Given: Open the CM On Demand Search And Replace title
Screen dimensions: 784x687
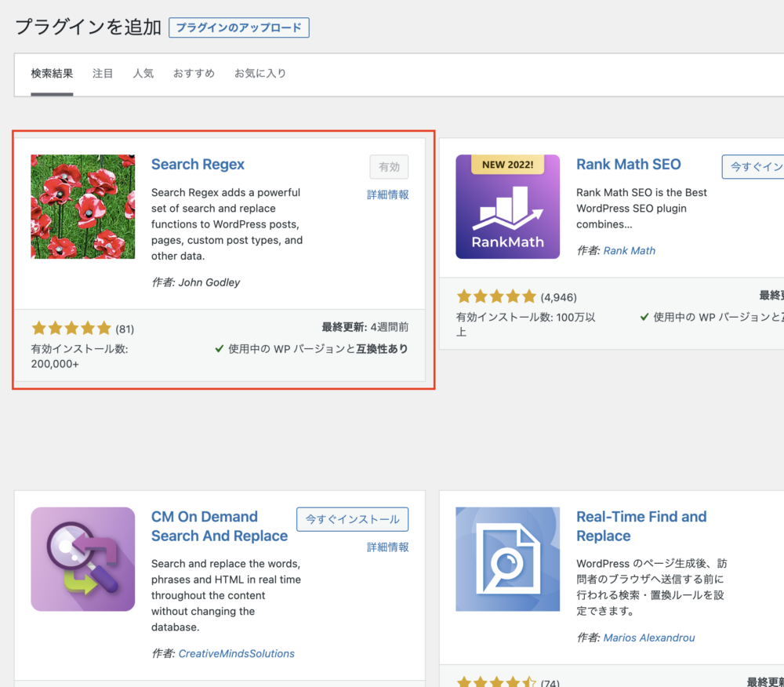Looking at the screenshot, I should click(220, 526).
